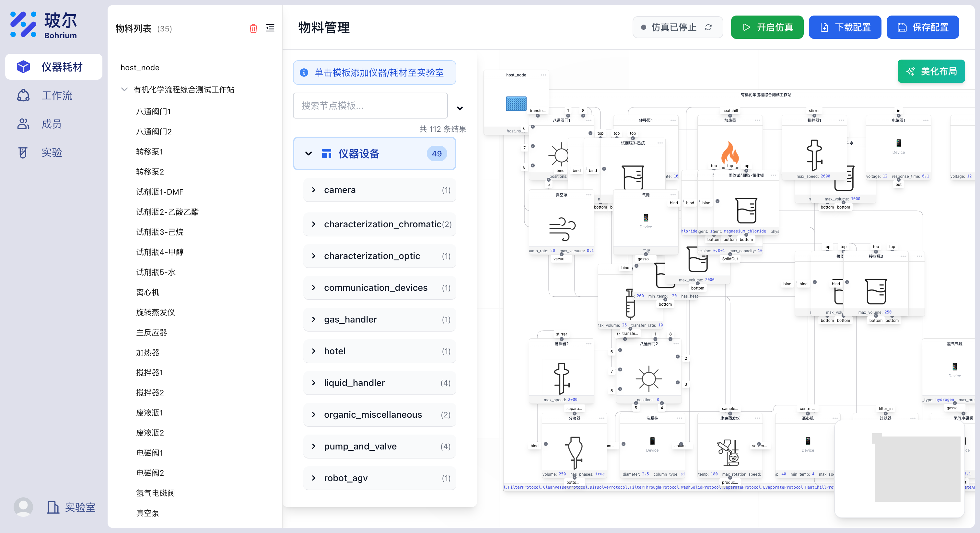Screen dimensions: 980x533
Task: Click the 开启仿真 button
Action: coord(767,28)
